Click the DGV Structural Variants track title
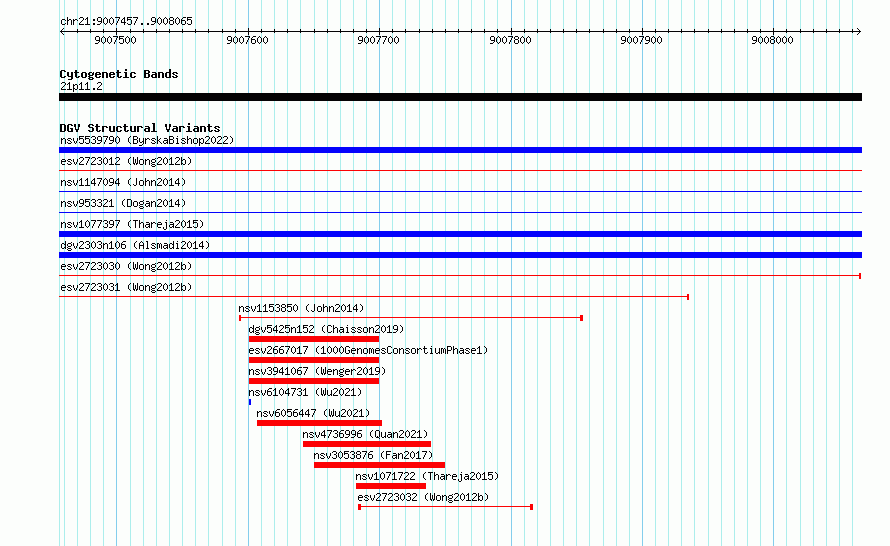This screenshot has width=890, height=546. [140, 128]
